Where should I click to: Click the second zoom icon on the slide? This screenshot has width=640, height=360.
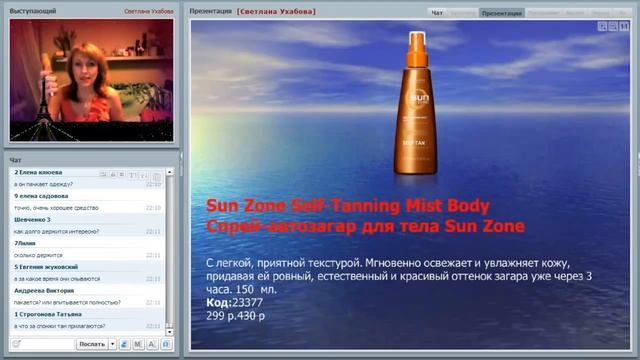pyautogui.click(x=613, y=27)
